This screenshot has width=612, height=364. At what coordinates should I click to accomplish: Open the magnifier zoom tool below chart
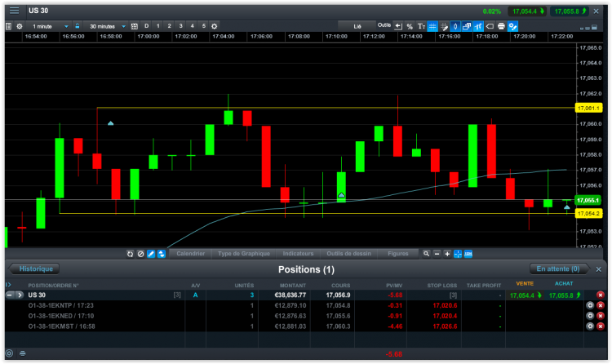[426, 254]
